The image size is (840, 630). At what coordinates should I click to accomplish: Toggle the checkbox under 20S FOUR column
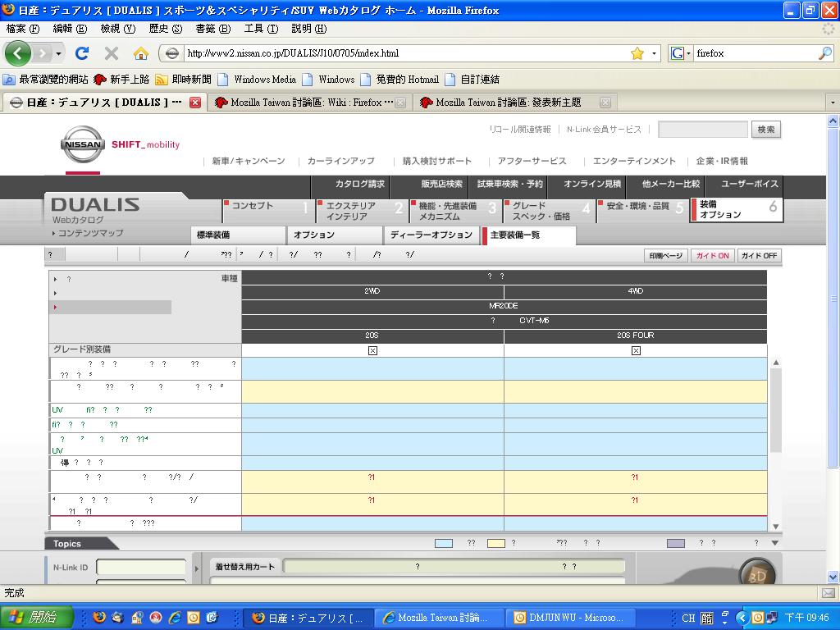(636, 350)
